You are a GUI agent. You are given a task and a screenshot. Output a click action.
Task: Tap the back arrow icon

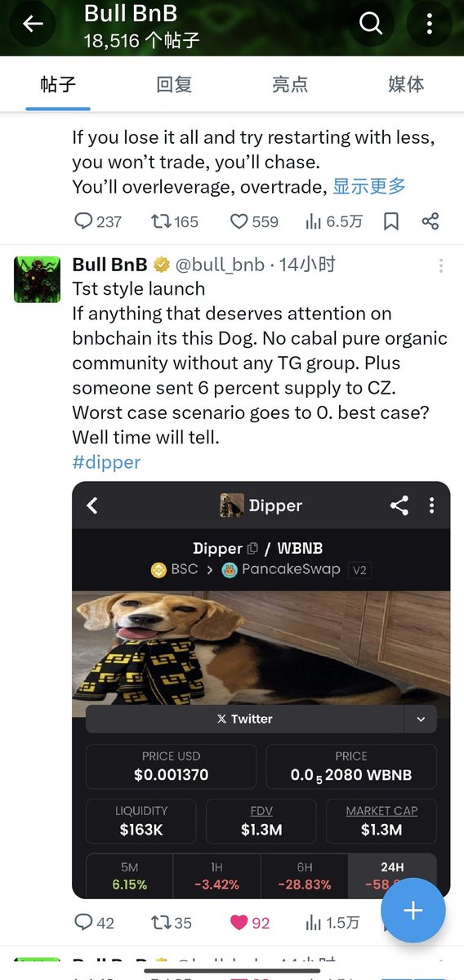click(x=33, y=24)
